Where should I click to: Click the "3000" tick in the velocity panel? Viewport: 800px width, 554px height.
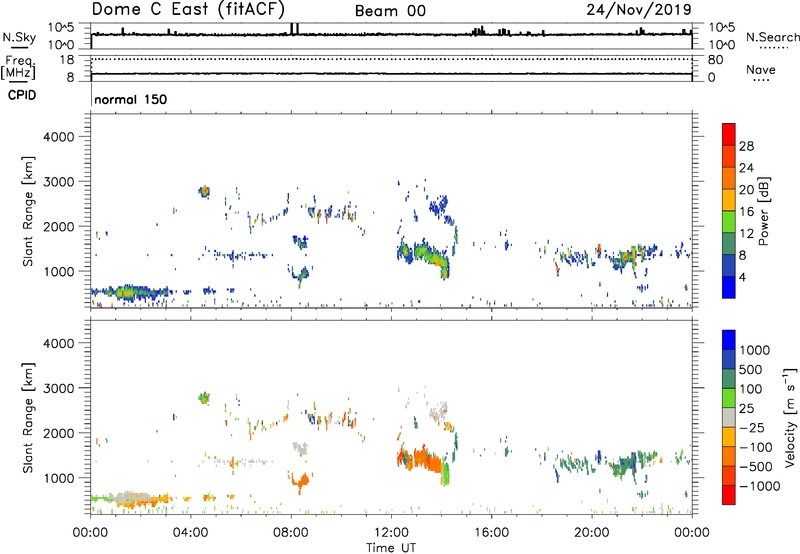click(x=58, y=388)
